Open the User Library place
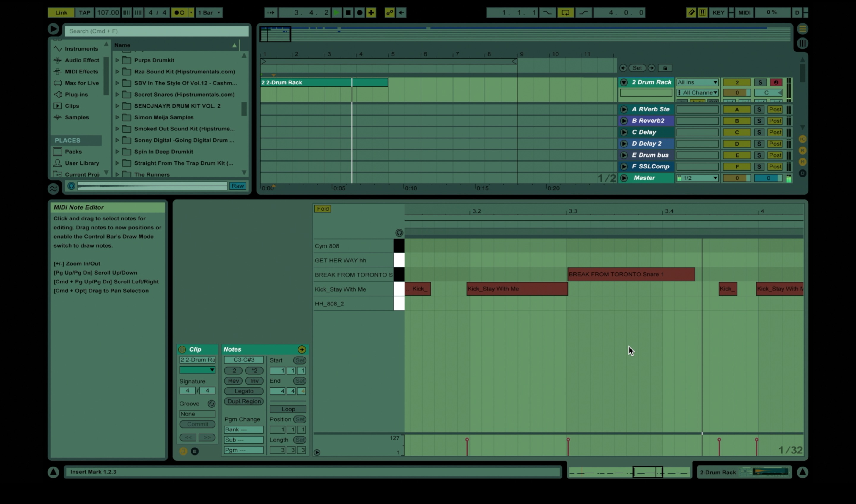Image resolution: width=856 pixels, height=504 pixels. pyautogui.click(x=82, y=163)
